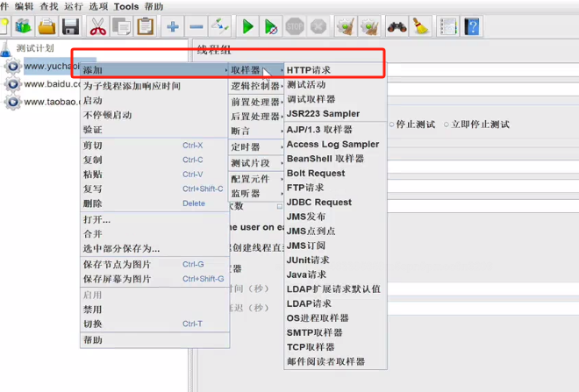The image size is (579, 392).
Task: Click 保存节点为图片 in context menu
Action: click(154, 264)
